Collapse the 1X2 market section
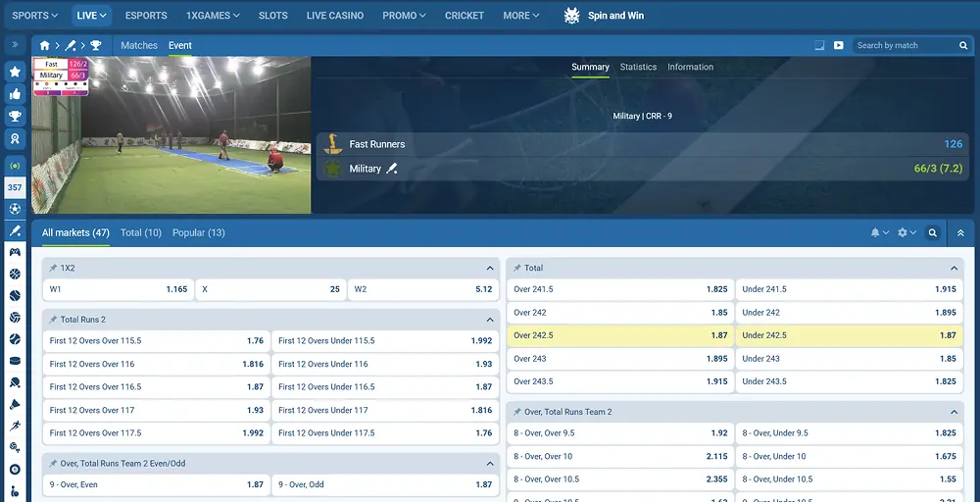 [490, 269]
